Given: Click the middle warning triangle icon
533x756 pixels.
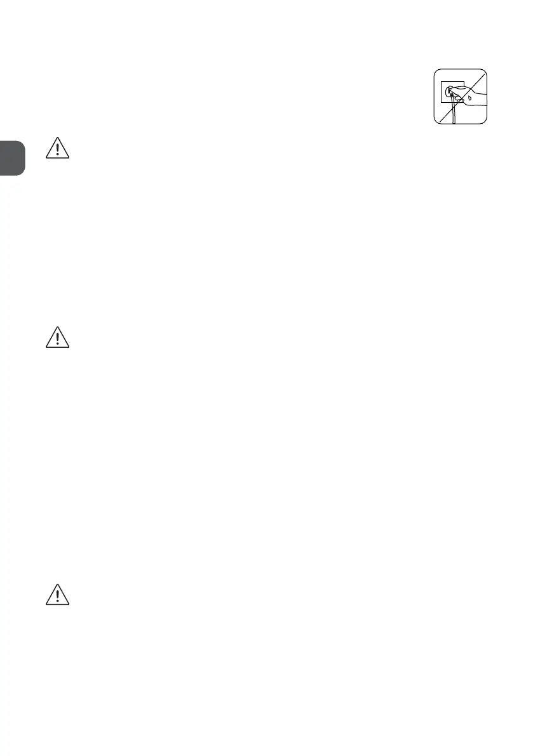Looking at the screenshot, I should click(57, 338).
